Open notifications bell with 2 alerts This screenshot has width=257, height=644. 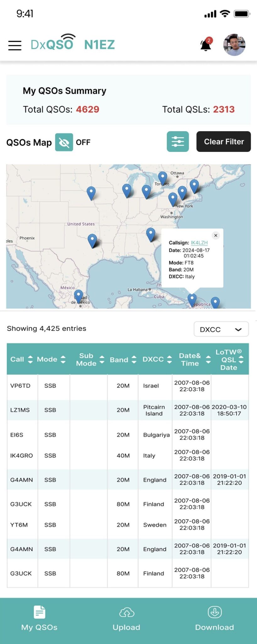click(206, 45)
